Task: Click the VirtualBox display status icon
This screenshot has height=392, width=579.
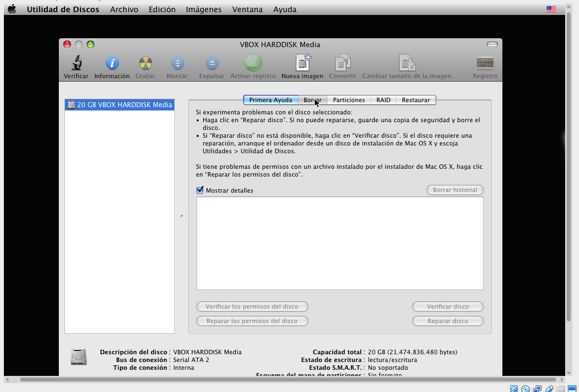Action: point(572,389)
